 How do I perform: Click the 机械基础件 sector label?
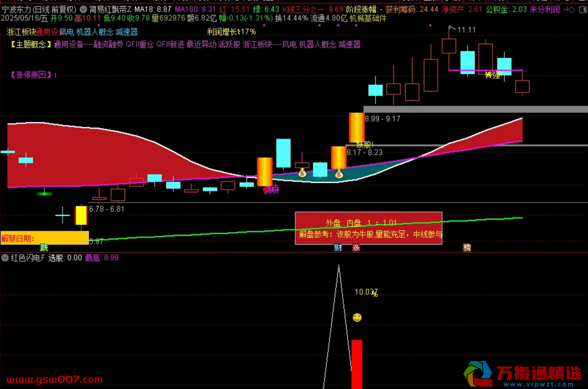pyautogui.click(x=368, y=18)
